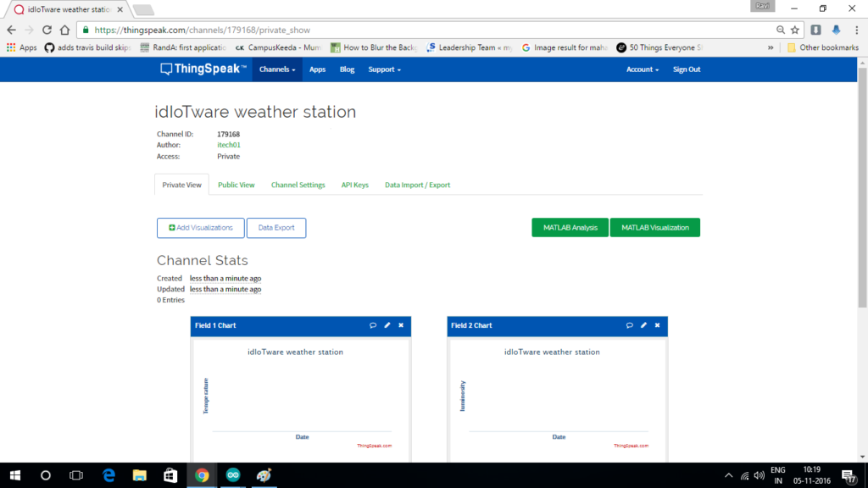Close the Field 2 Chart widget
This screenshot has width=868, height=488.
pyautogui.click(x=657, y=325)
